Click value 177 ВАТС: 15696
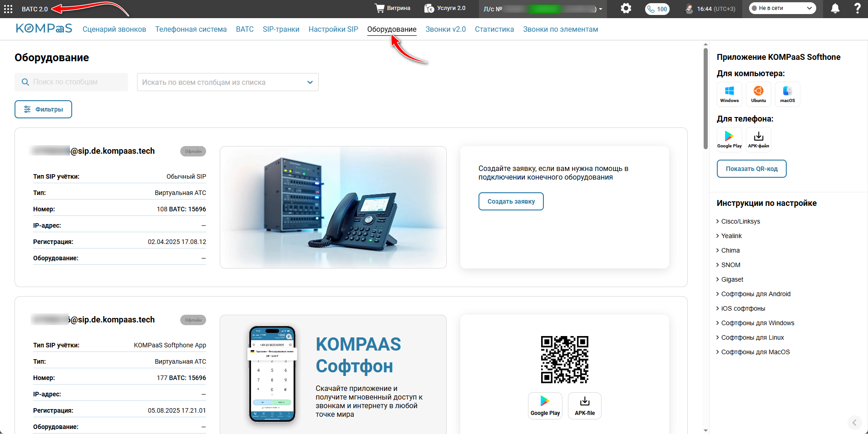Screen dimensions: 868x434 [x=181, y=378]
